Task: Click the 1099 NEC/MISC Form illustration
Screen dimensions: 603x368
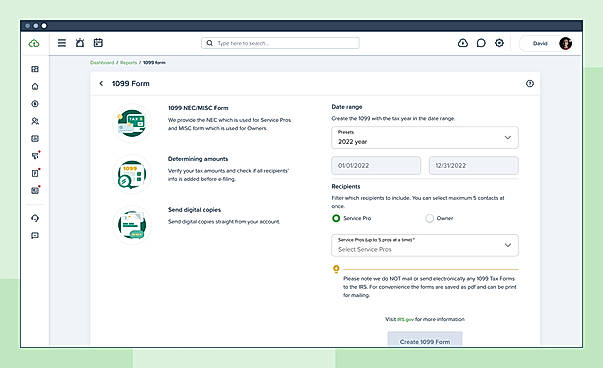Action: tap(132, 123)
